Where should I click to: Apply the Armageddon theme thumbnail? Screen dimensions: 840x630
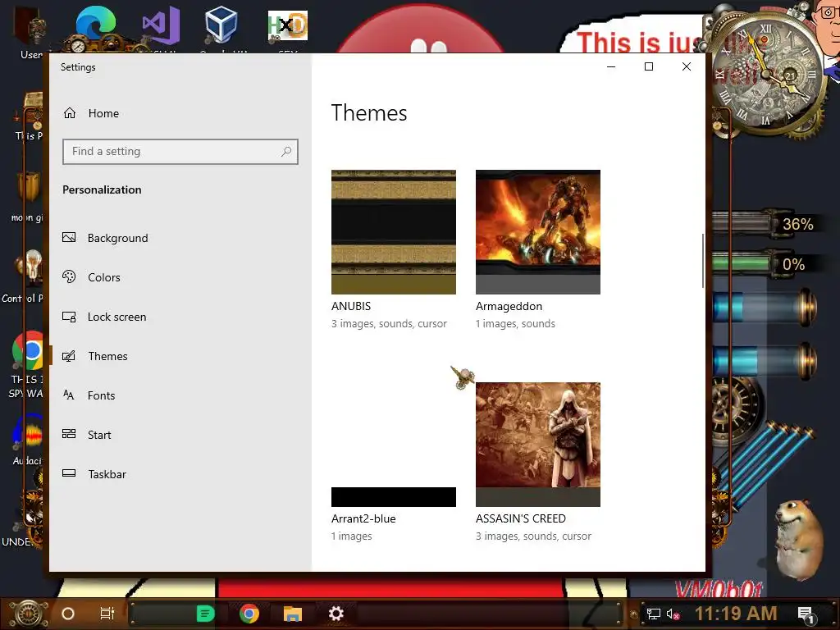[x=538, y=232]
